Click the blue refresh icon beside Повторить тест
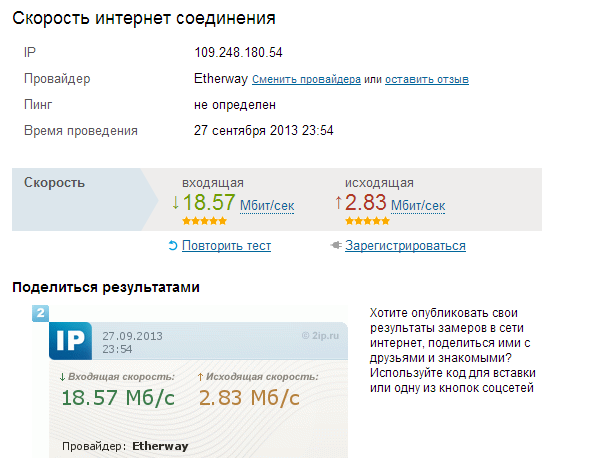599x458 pixels. tap(173, 245)
